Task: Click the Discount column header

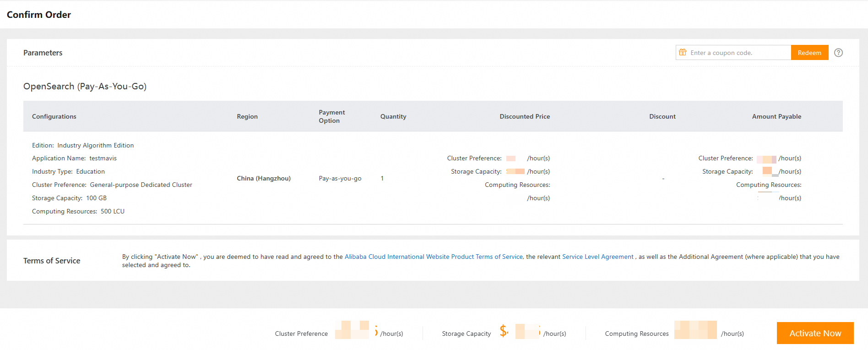Action: [x=662, y=116]
